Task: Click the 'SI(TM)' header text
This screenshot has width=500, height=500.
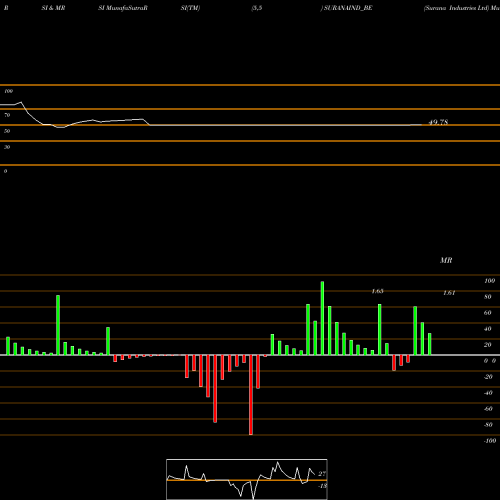Action: pos(190,8)
